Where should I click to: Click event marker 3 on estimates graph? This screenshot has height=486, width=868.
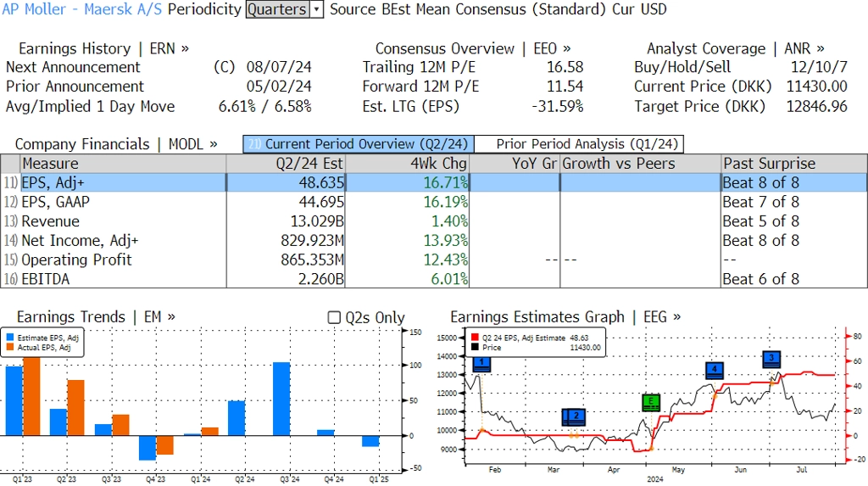click(x=771, y=359)
